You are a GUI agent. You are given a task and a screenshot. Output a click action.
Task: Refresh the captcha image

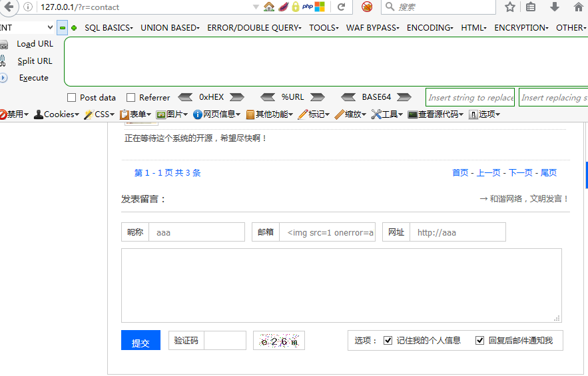(x=279, y=340)
